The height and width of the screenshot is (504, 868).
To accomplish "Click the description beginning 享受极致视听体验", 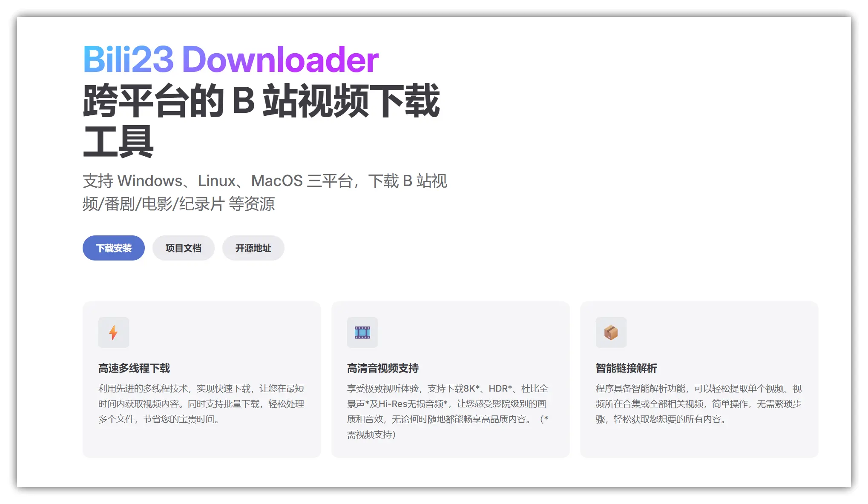I will click(448, 412).
